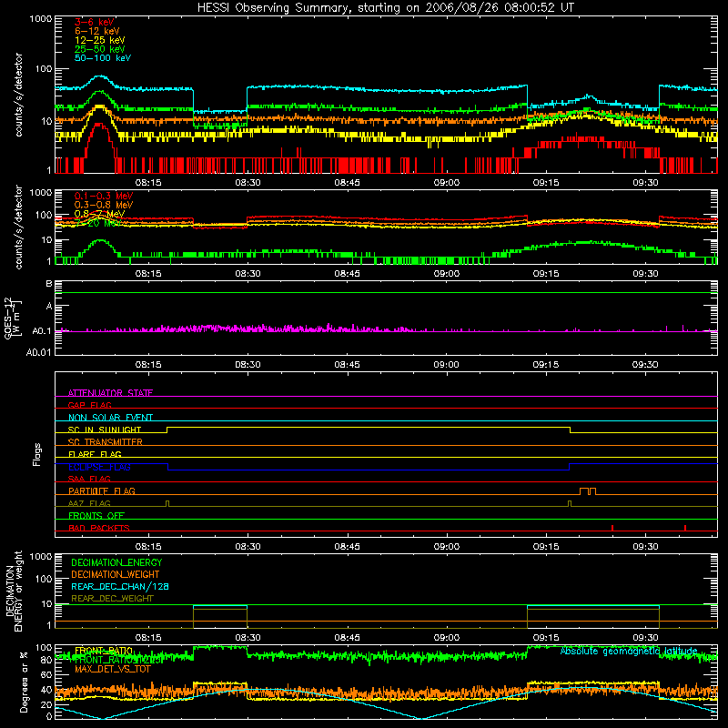The image size is (728, 728).
Task: Click the GOES-12 vertical axis label
Action: (12, 318)
